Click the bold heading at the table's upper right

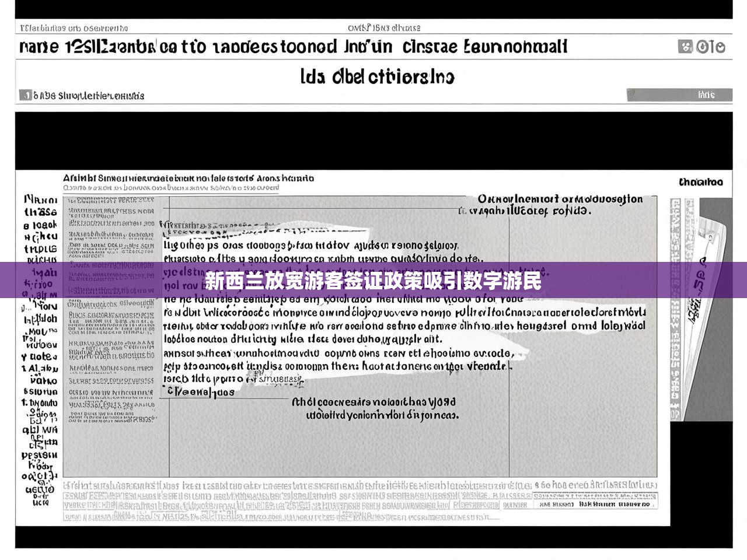coord(559,199)
